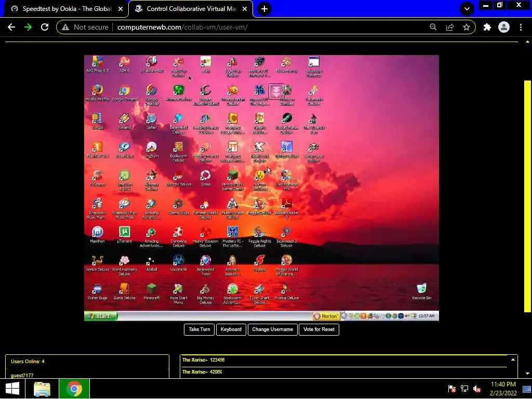Open the LimeWire shortcut
Image resolution: width=532 pixels, height=399 pixels.
pyautogui.click(x=125, y=180)
